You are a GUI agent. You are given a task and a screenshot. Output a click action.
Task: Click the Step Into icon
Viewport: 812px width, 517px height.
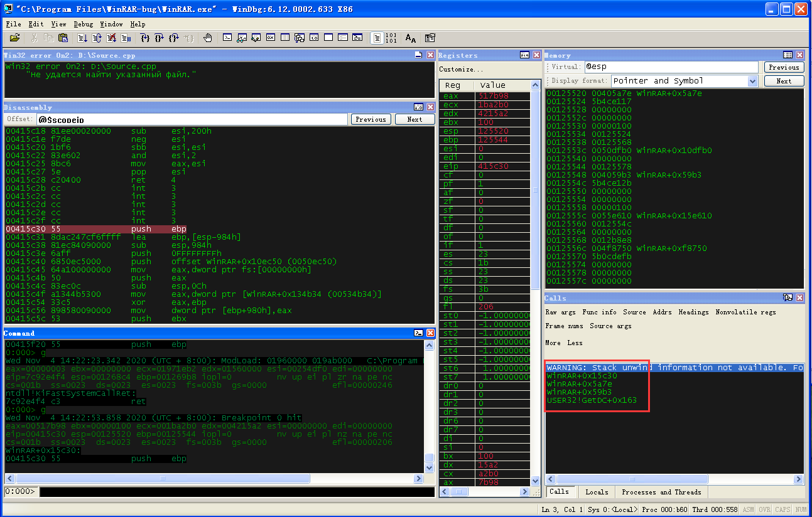tap(145, 38)
